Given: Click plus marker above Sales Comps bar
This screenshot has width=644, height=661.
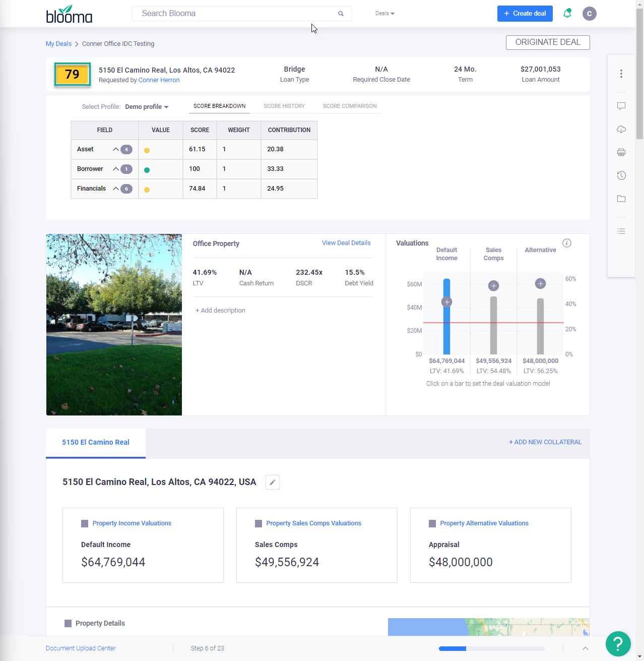Looking at the screenshot, I should click(494, 286).
